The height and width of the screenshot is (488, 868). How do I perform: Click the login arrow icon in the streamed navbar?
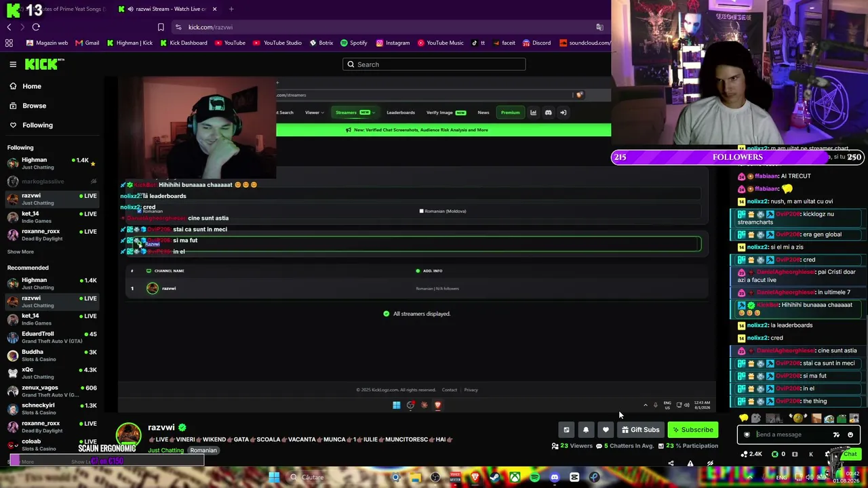(563, 113)
